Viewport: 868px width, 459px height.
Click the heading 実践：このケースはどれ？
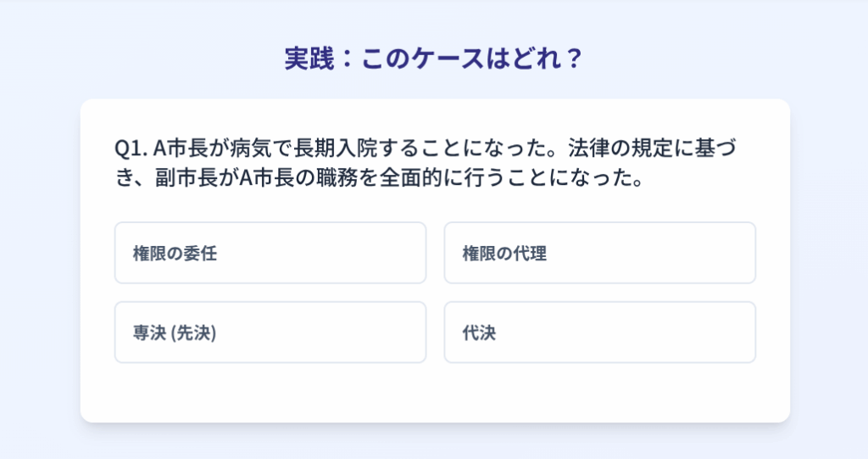click(x=434, y=59)
